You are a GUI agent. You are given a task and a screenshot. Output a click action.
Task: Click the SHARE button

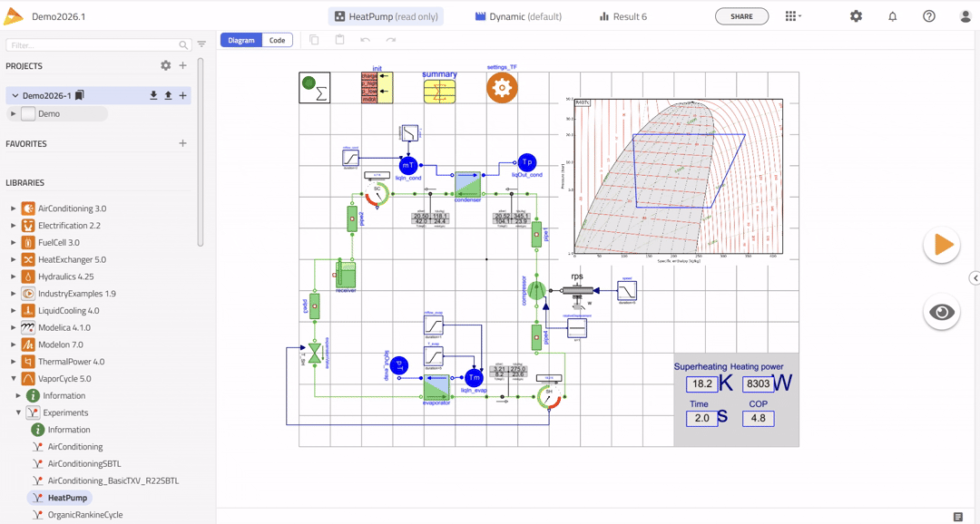pos(741,16)
